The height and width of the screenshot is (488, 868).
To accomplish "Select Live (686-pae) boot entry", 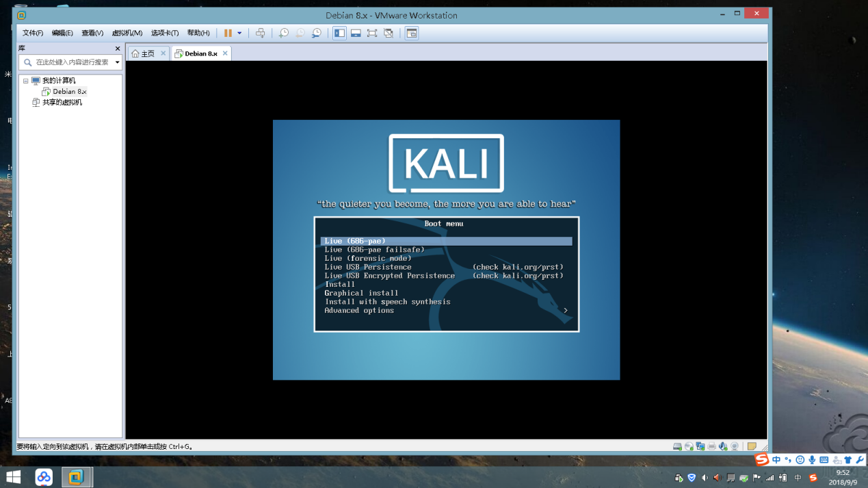I will click(446, 241).
